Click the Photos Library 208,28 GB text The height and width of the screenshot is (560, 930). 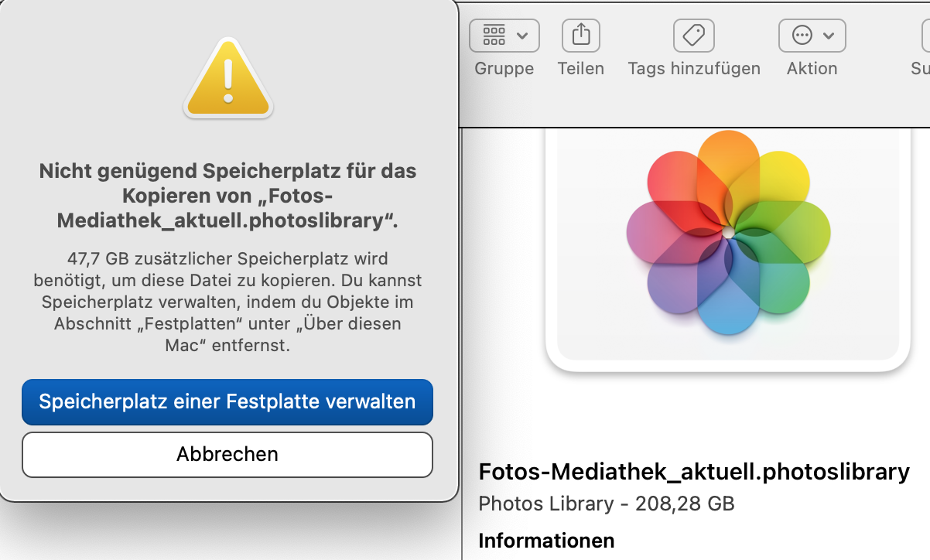click(x=607, y=504)
